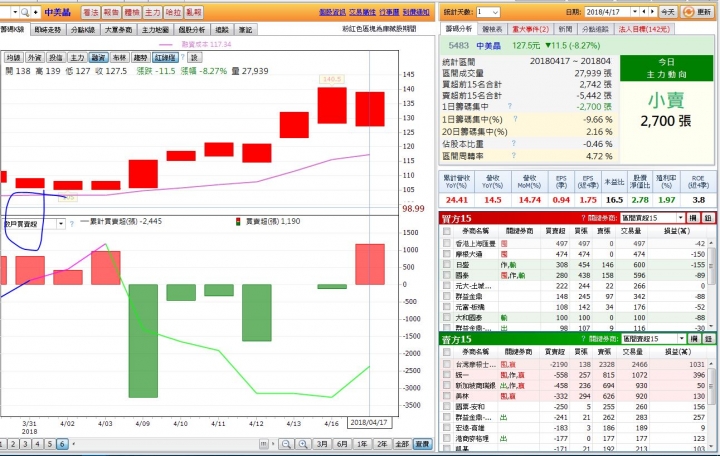
Task: Switch to the 分點追蹤 tab
Action: point(596,29)
